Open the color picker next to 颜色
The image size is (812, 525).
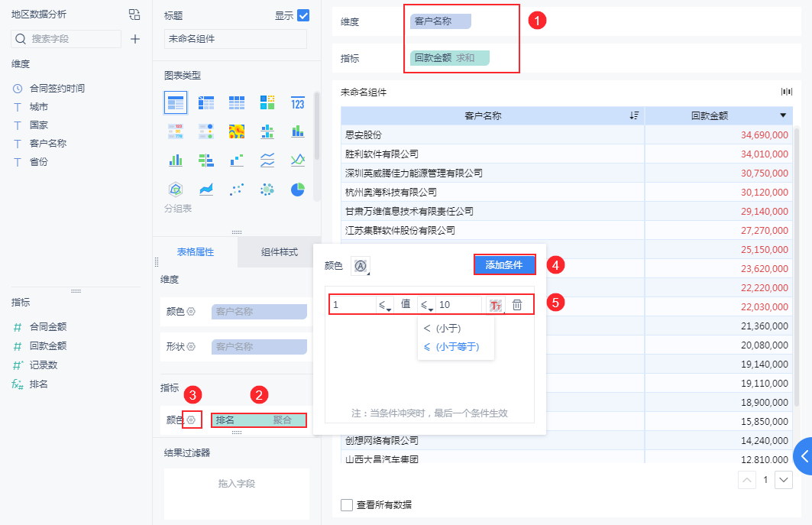click(x=361, y=266)
